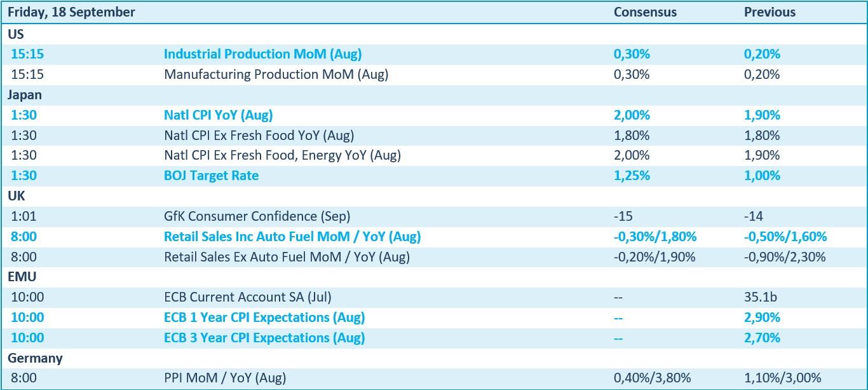Select Natl CPI Ex Fresh Food YoY row
Screen dimensions: 868x390
coord(434,136)
